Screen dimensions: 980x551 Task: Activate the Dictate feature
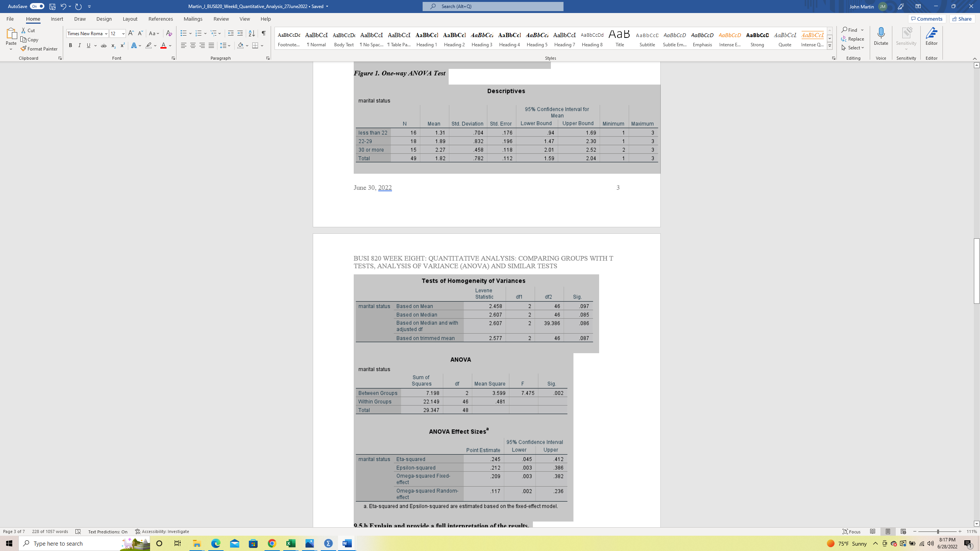pos(881,36)
